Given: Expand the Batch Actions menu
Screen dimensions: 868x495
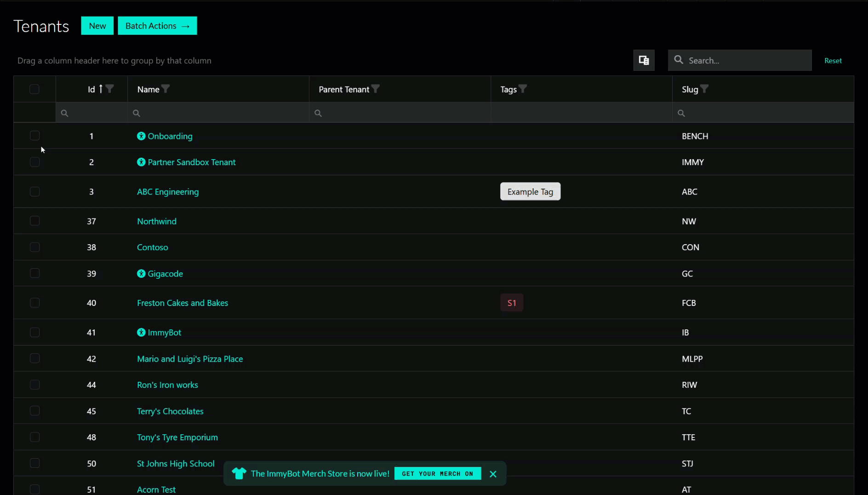Looking at the screenshot, I should pos(157,26).
